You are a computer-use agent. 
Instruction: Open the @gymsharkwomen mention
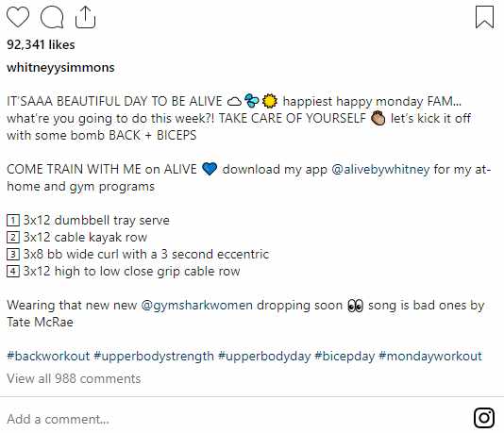tap(196, 305)
